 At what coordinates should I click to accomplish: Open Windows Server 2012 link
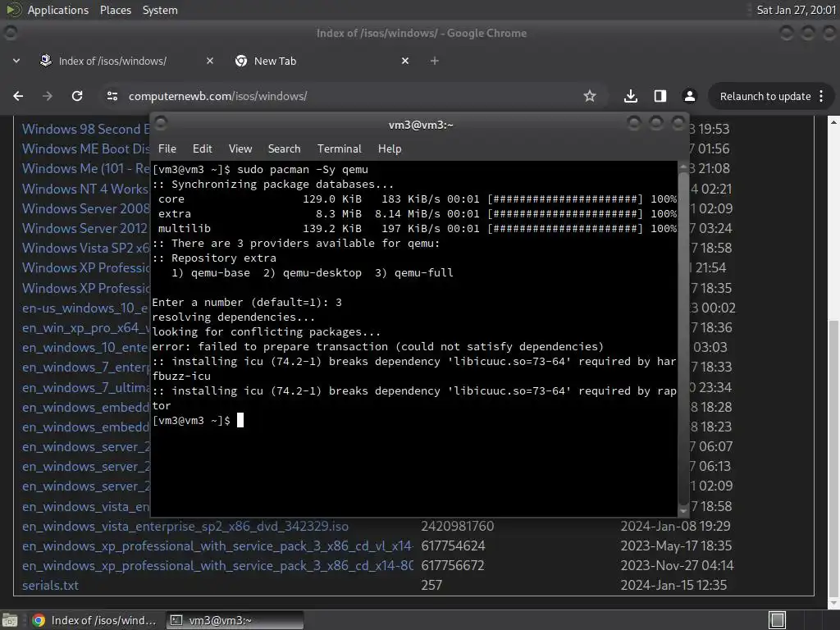(84, 228)
